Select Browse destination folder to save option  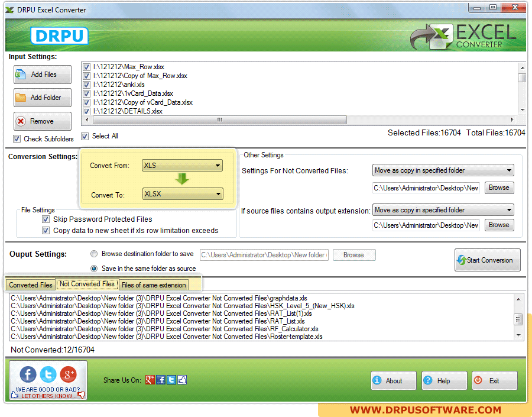click(x=94, y=254)
